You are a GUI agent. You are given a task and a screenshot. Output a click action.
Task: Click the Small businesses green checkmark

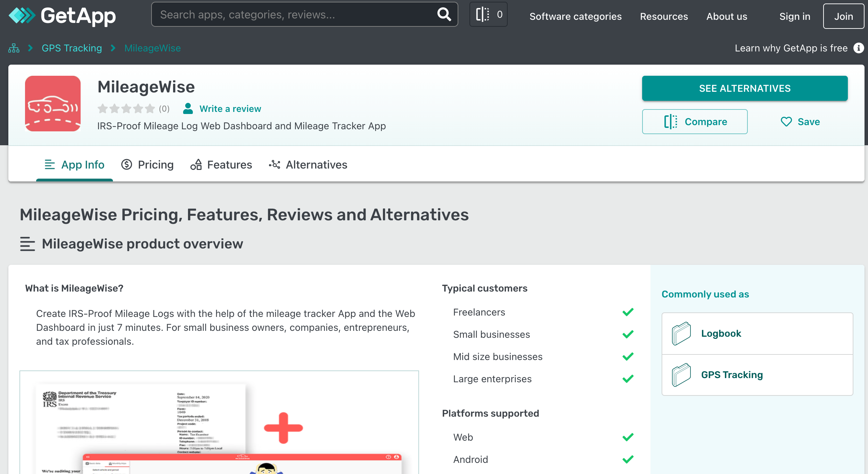coord(628,334)
